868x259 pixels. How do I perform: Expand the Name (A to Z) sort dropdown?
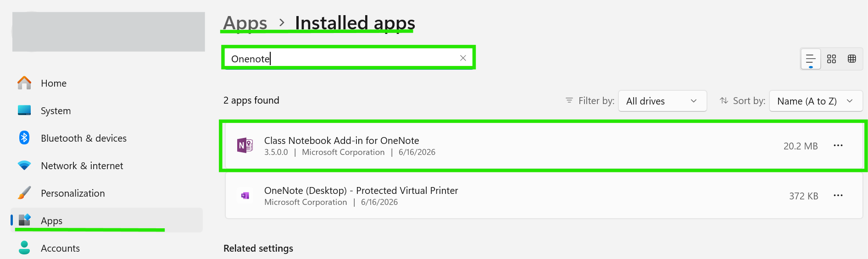coord(815,101)
